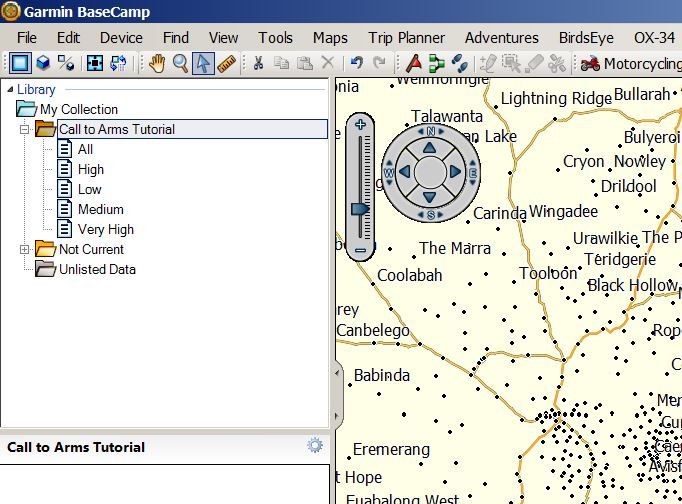Click the Garmin BaseCamp title bar logo
The width and height of the screenshot is (682, 504).
pos(10,11)
